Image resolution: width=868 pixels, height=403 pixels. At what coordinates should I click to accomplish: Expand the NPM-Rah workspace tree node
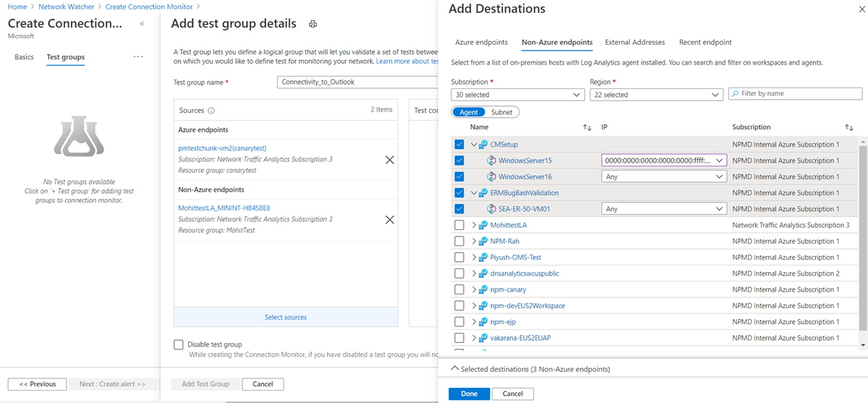click(x=475, y=241)
